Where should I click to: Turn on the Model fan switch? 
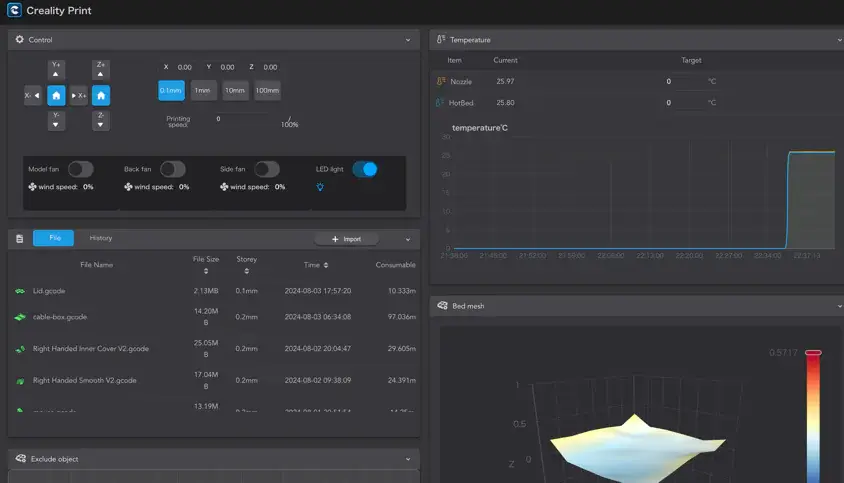coord(80,170)
